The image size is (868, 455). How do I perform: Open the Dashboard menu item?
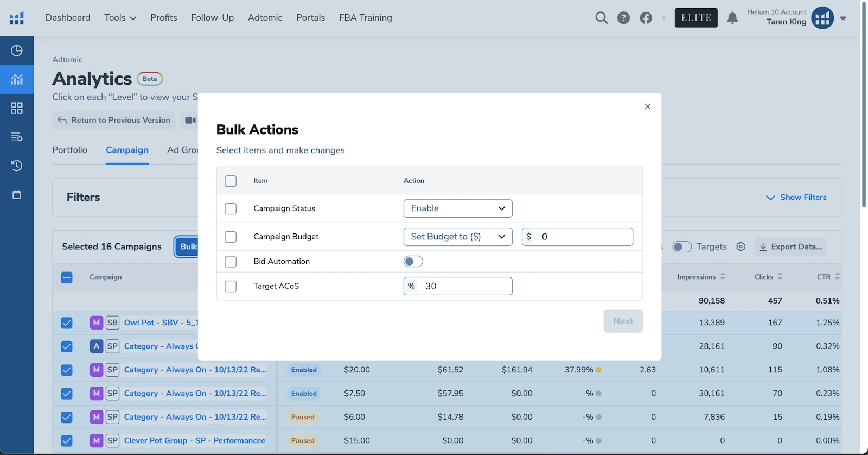[68, 18]
